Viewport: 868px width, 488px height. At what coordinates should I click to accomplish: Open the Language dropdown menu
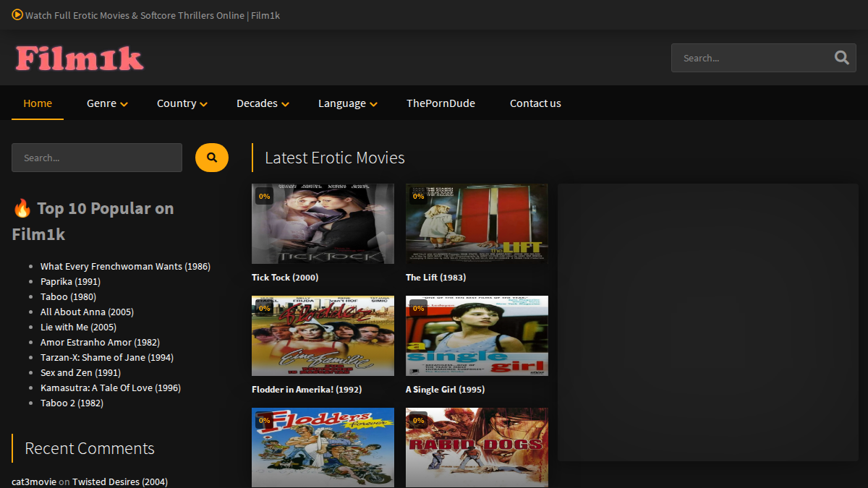pyautogui.click(x=348, y=103)
